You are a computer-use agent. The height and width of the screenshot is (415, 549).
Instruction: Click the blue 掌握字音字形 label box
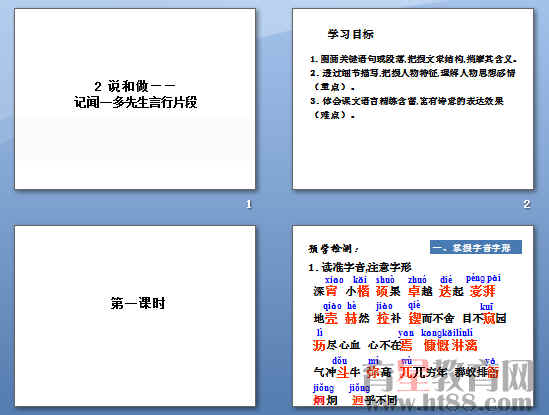tap(476, 248)
